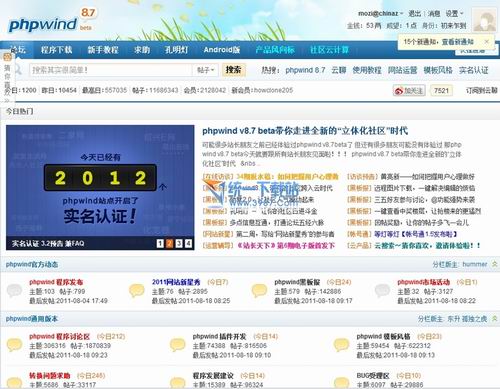This screenshot has height=389, width=500.
Task: Click the phpwind 8.7 beta logo
Action: point(52,21)
